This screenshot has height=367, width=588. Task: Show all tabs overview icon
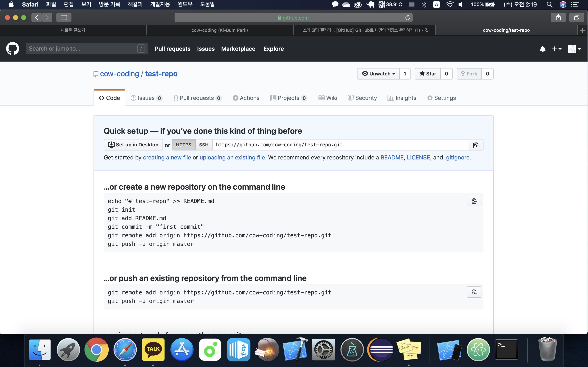[577, 18]
